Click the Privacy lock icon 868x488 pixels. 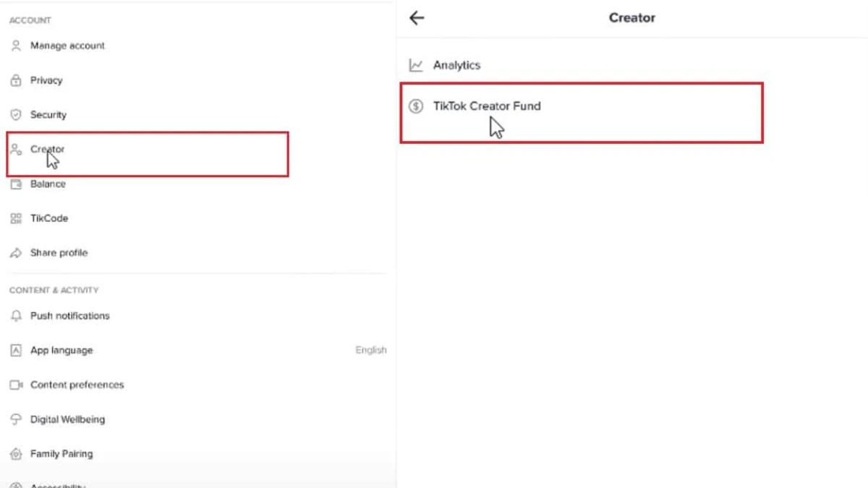point(16,80)
